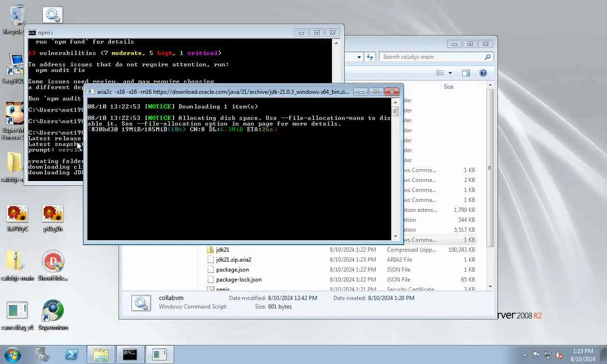Click Refresh button beside Explorer address bar
The image size is (607, 364).
coord(370,57)
